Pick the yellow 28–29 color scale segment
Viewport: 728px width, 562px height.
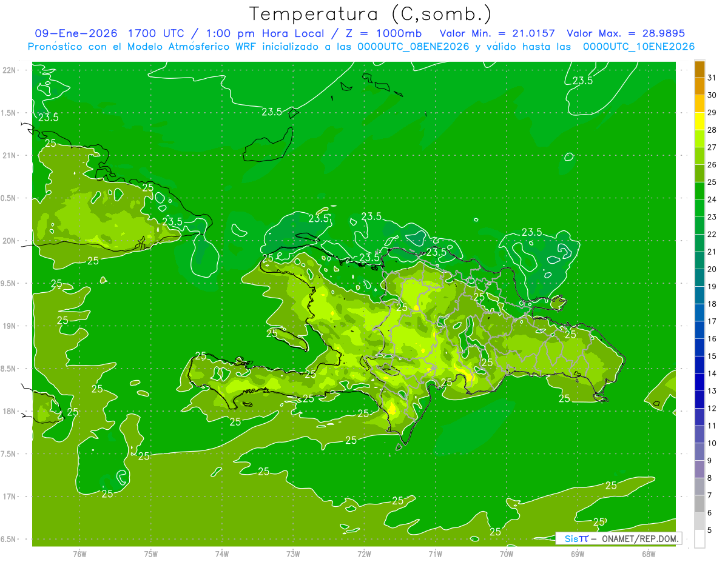pos(699,121)
